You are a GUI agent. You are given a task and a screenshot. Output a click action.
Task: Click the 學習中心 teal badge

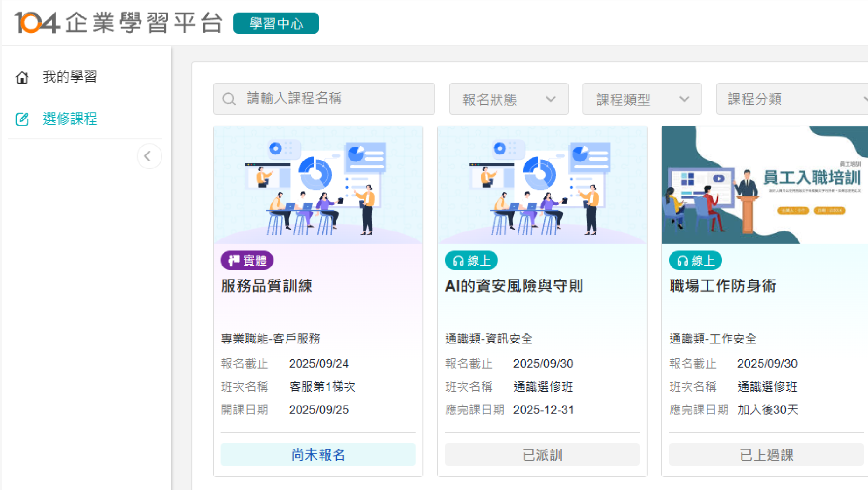275,22
